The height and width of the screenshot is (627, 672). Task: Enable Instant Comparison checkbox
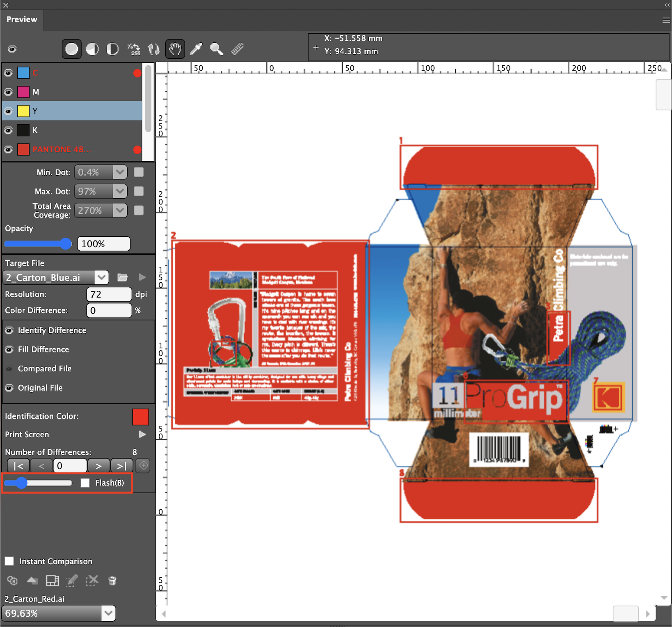pyautogui.click(x=9, y=561)
